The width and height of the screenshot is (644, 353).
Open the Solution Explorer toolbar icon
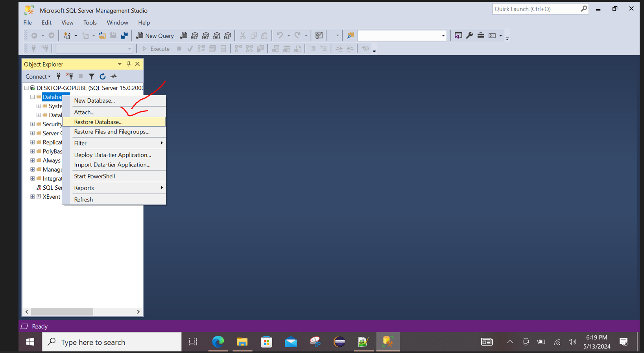tap(458, 35)
